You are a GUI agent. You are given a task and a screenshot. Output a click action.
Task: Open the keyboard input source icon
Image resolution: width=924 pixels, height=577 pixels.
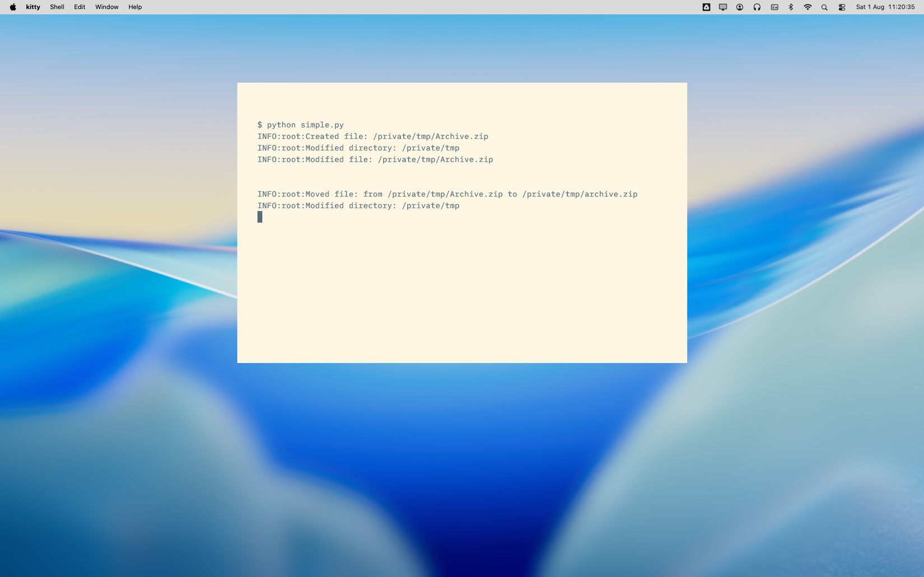tap(774, 7)
